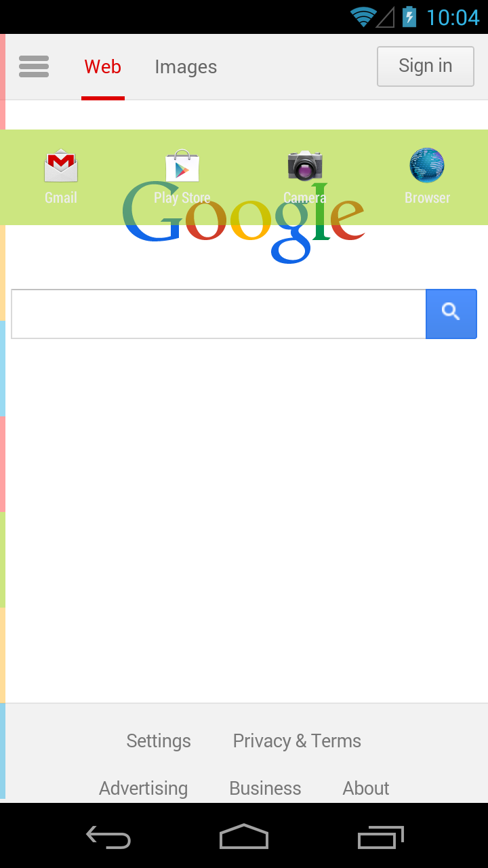The width and height of the screenshot is (488, 868).
Task: Open the About link
Action: pos(366,788)
